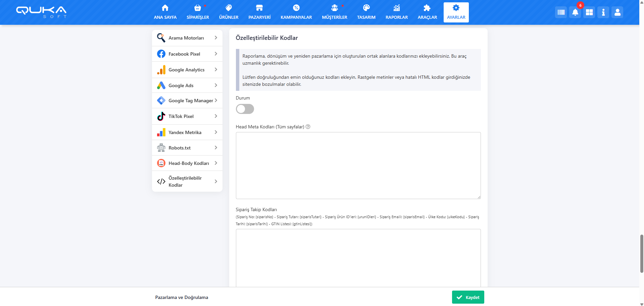This screenshot has width=644, height=306.
Task: Expand Yandex Metrika chevron arrow
Action: [x=216, y=132]
